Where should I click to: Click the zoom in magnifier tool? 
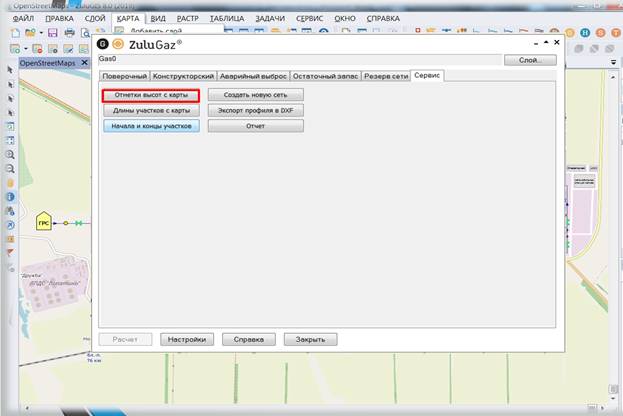pos(11,155)
